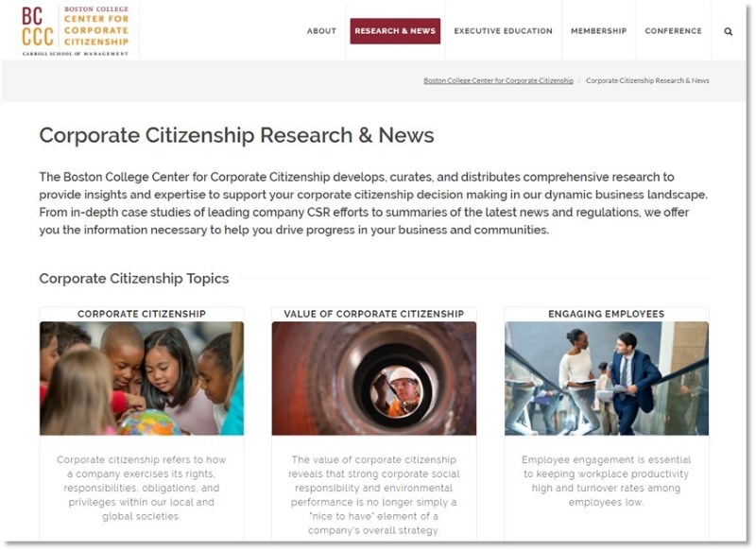Screen dimensions: 756x551
Task: Open the Membership menu item
Action: tap(598, 31)
